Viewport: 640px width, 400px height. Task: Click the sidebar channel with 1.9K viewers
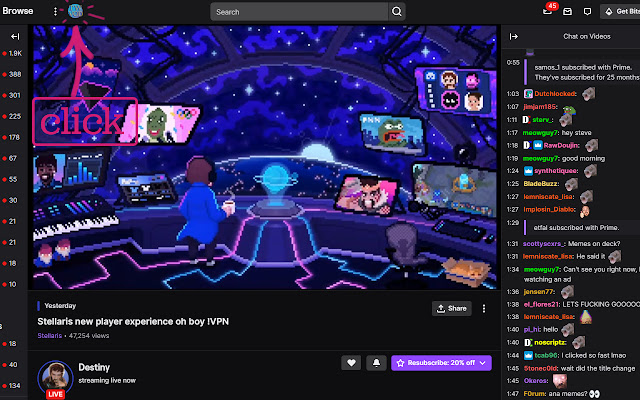click(x=13, y=53)
